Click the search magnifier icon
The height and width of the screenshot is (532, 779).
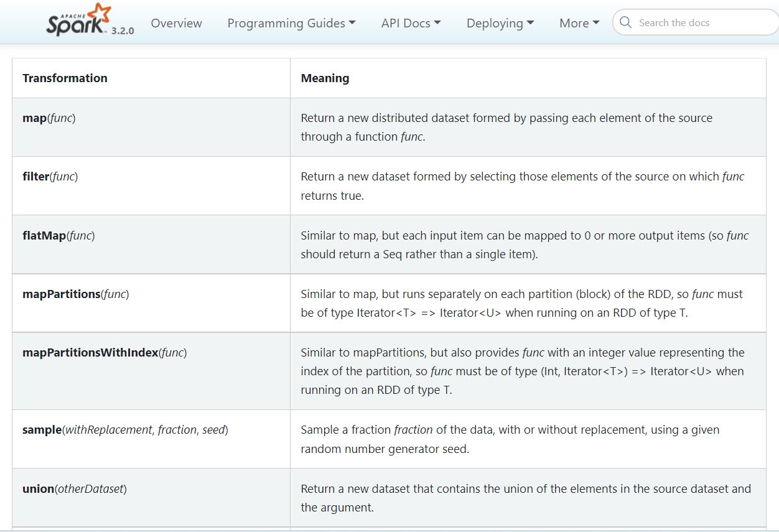tap(625, 22)
